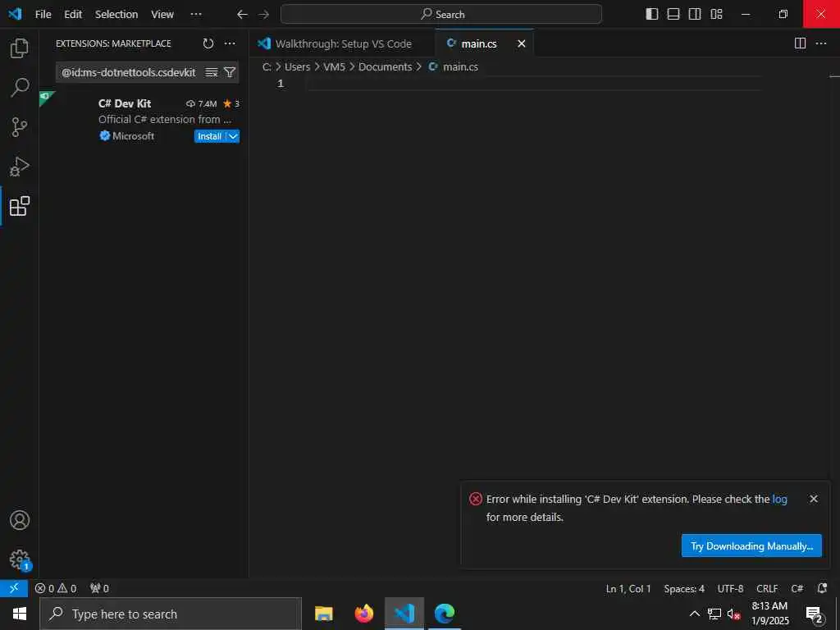Show hidden system tray icons
The height and width of the screenshot is (630, 840).
pos(695,614)
